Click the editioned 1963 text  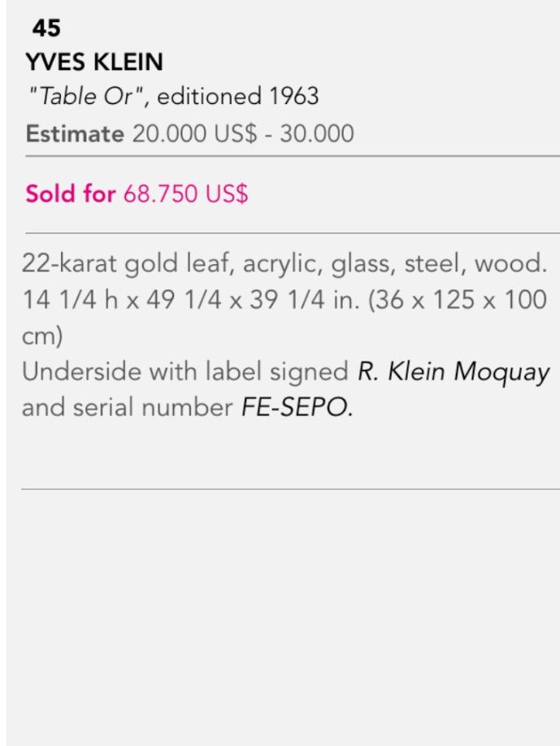[x=238, y=96]
